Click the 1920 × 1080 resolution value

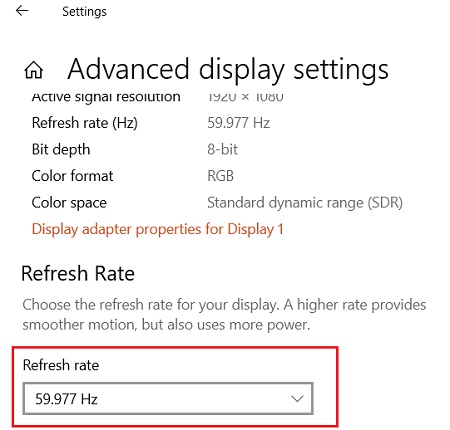tap(245, 97)
